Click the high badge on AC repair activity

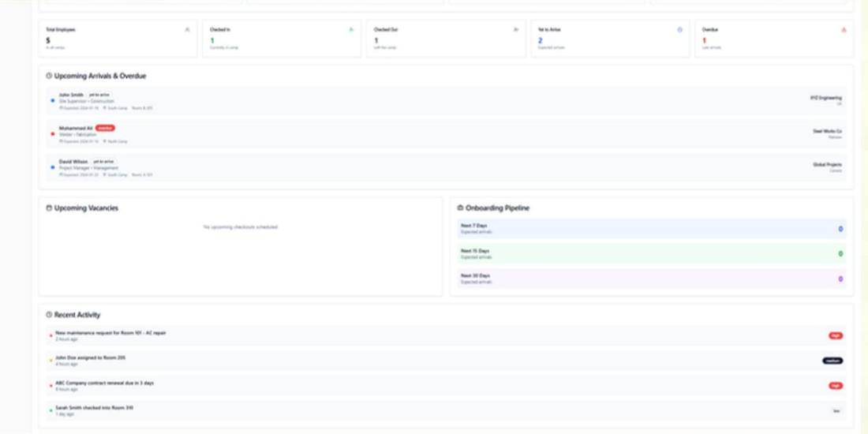[x=836, y=335]
